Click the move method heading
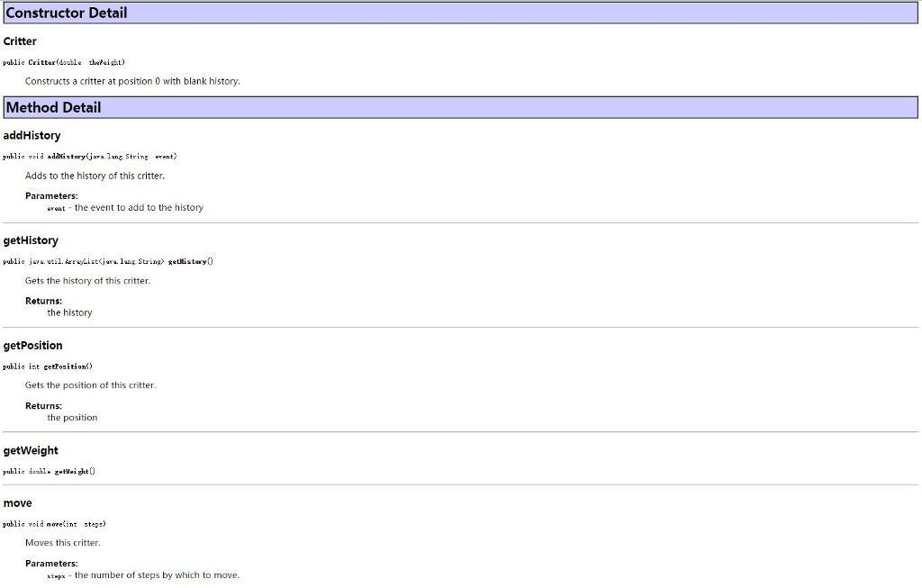The height and width of the screenshot is (588, 922). tap(18, 503)
